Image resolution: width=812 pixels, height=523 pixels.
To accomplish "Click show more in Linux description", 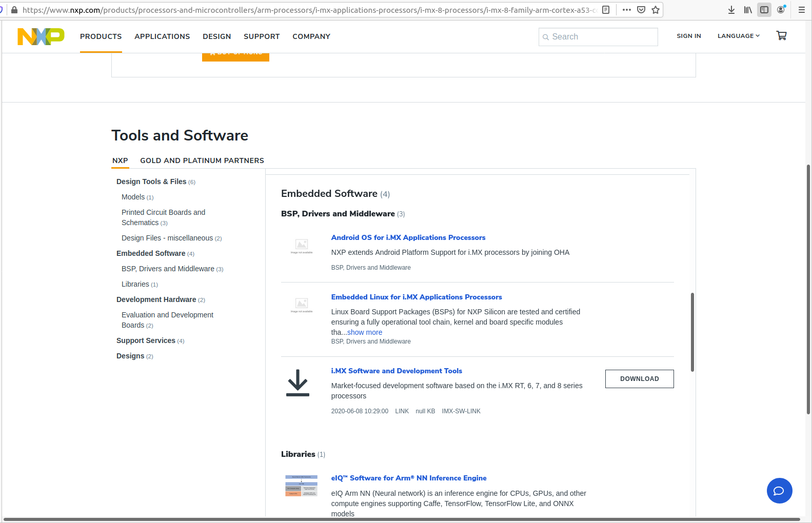I will (365, 332).
